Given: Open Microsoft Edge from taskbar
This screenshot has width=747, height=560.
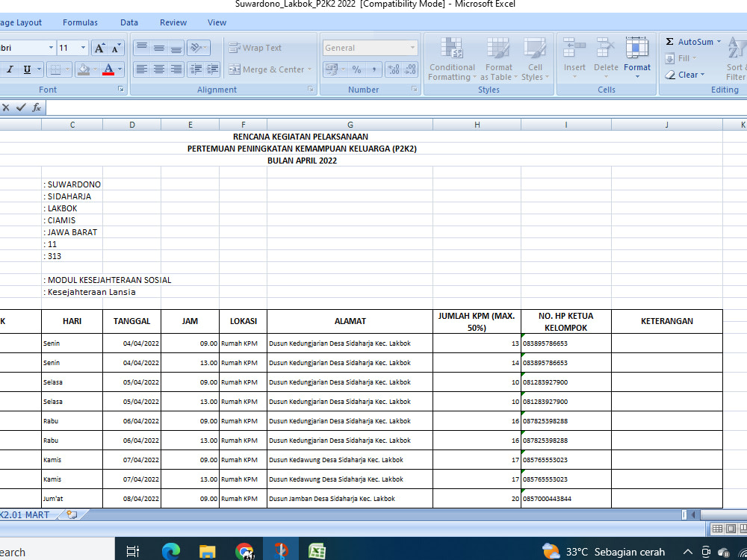Looking at the screenshot, I should coord(170,552).
